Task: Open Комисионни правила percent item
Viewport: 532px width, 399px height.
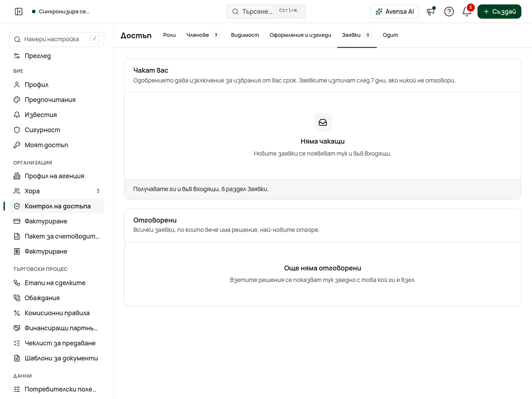Action: (x=57, y=313)
